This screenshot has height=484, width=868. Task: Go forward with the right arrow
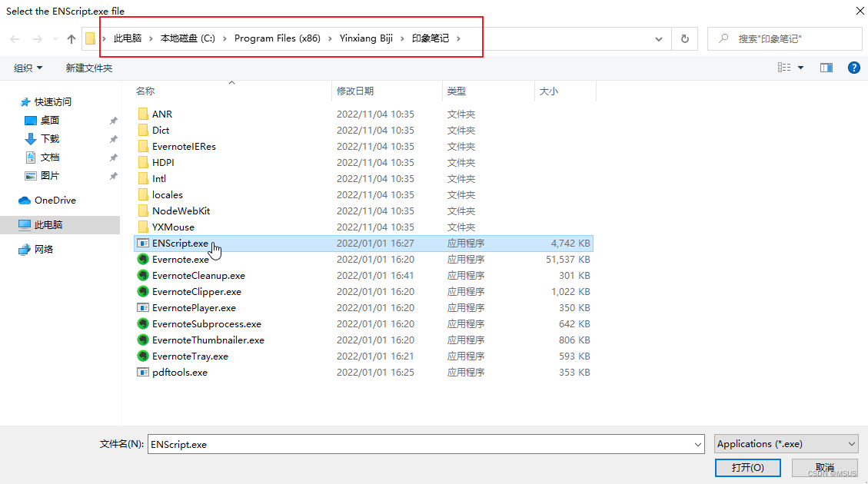37,38
